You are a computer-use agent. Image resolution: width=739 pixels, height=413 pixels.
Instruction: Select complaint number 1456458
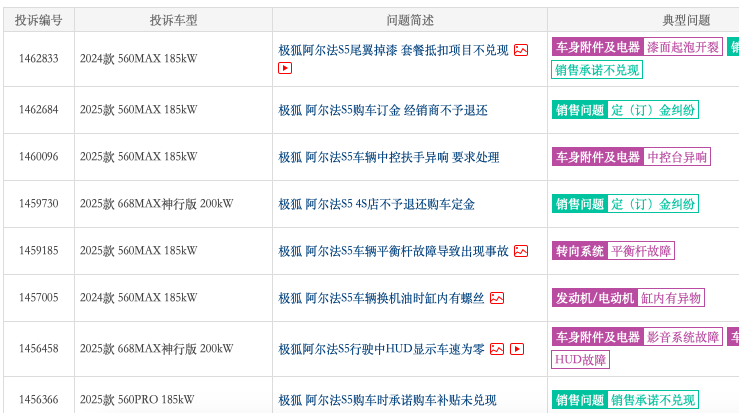pyautogui.click(x=39, y=349)
